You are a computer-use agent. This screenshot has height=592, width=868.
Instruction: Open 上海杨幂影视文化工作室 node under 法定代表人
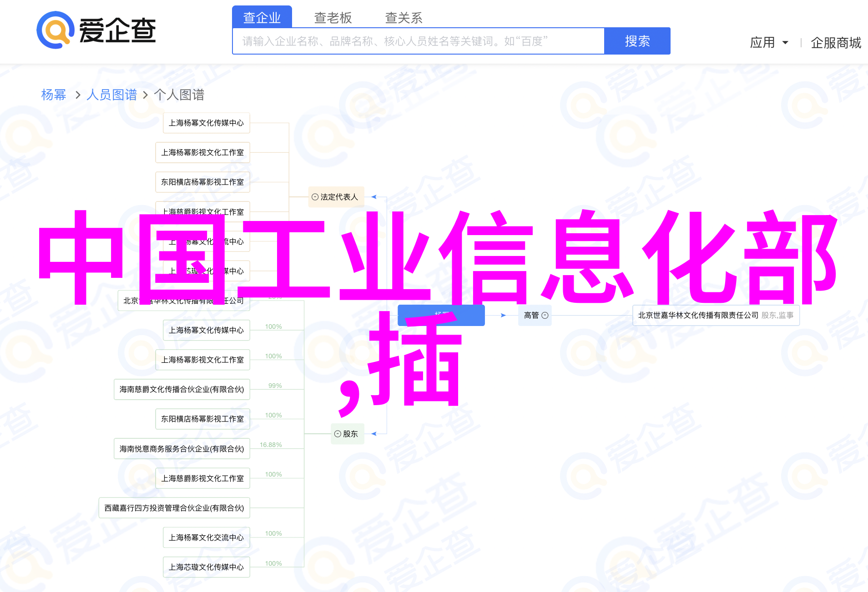[203, 152]
